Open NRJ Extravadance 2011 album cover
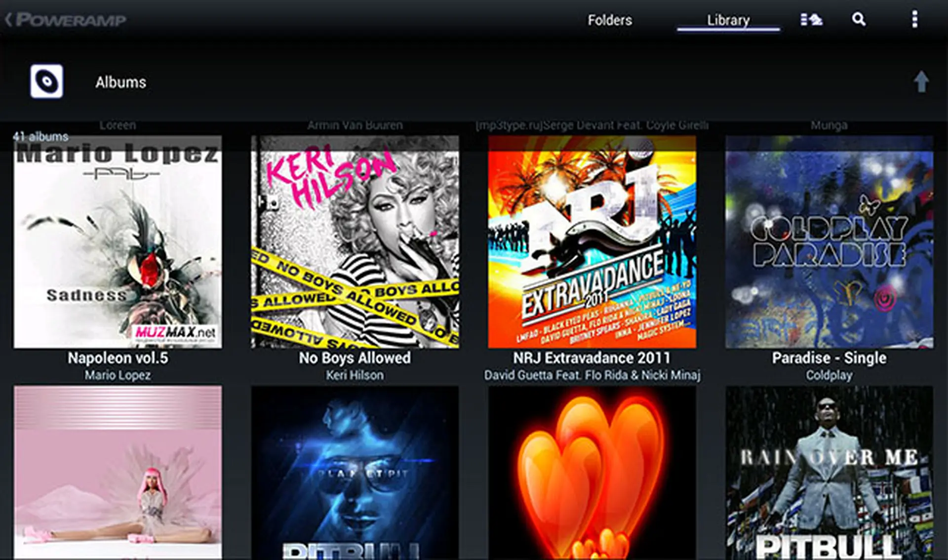 [592, 242]
